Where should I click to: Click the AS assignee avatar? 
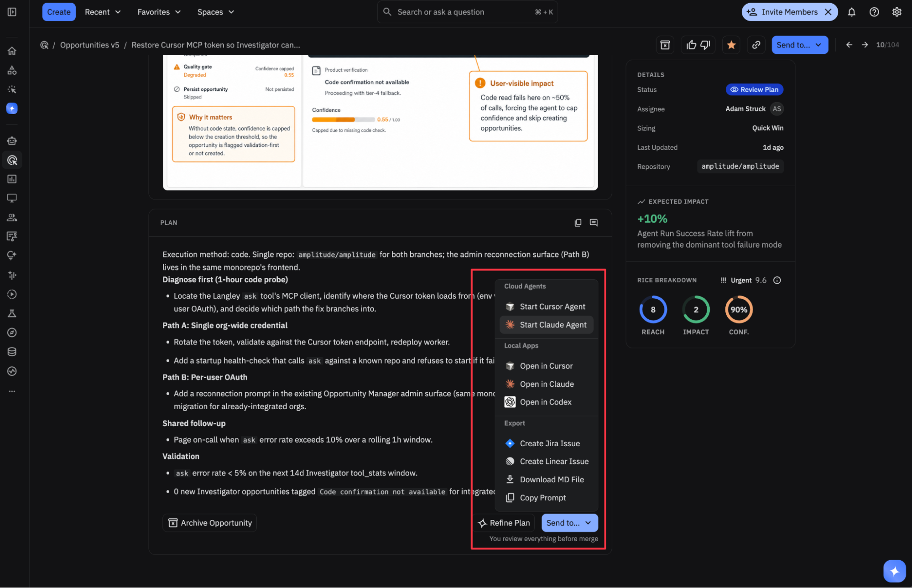pos(777,109)
